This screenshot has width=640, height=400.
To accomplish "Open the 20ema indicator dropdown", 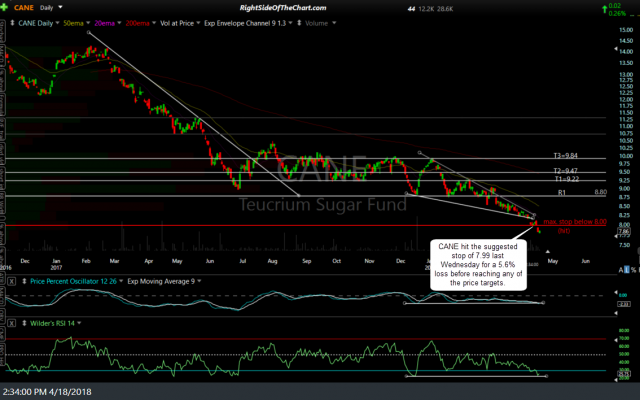I will pos(119,23).
